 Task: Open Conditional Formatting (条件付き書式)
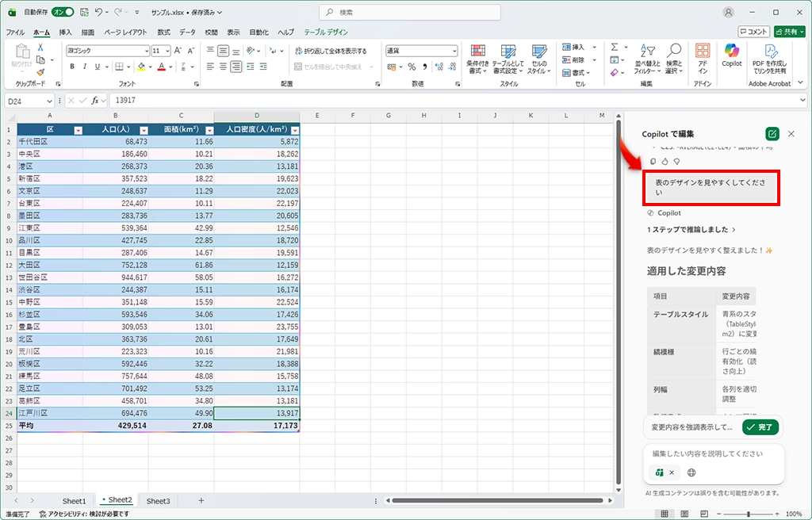click(477, 58)
